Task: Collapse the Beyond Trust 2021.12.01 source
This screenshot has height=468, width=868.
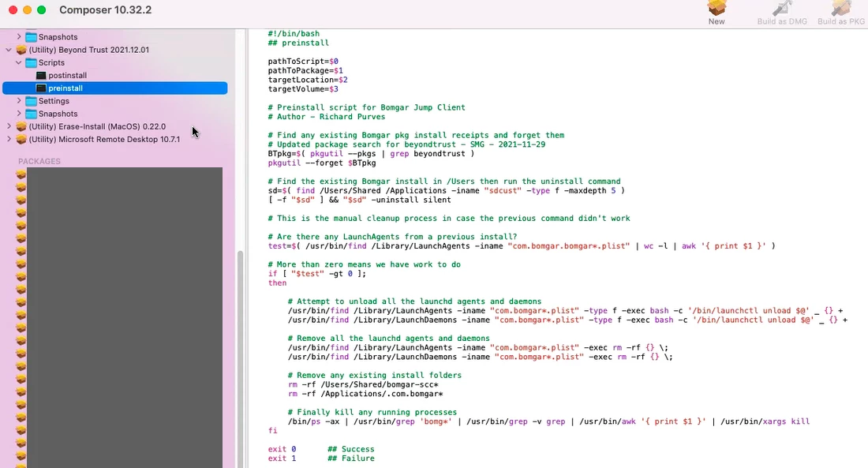Action: 9,50
